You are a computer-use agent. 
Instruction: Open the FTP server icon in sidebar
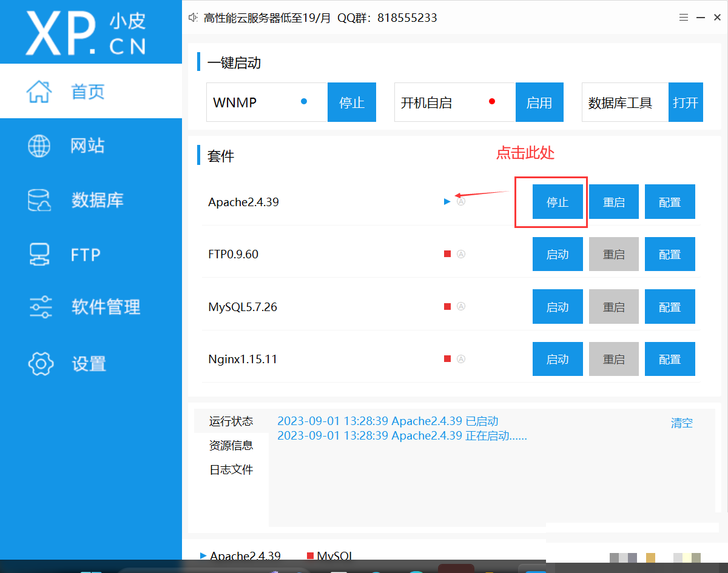(x=39, y=255)
